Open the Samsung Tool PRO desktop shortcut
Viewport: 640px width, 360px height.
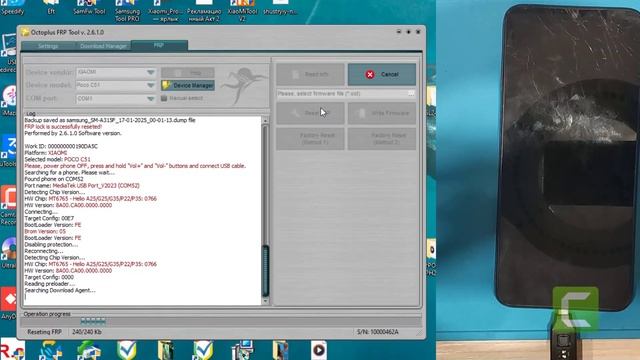click(x=127, y=11)
